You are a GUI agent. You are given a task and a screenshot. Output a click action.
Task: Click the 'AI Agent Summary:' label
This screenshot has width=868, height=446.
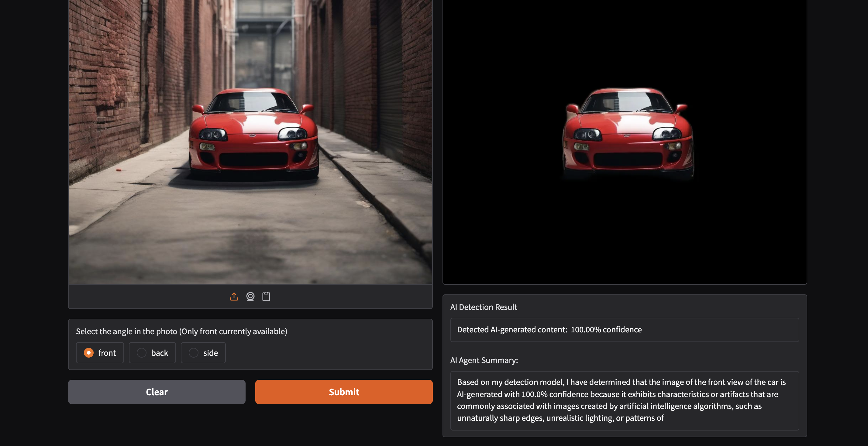pos(484,360)
